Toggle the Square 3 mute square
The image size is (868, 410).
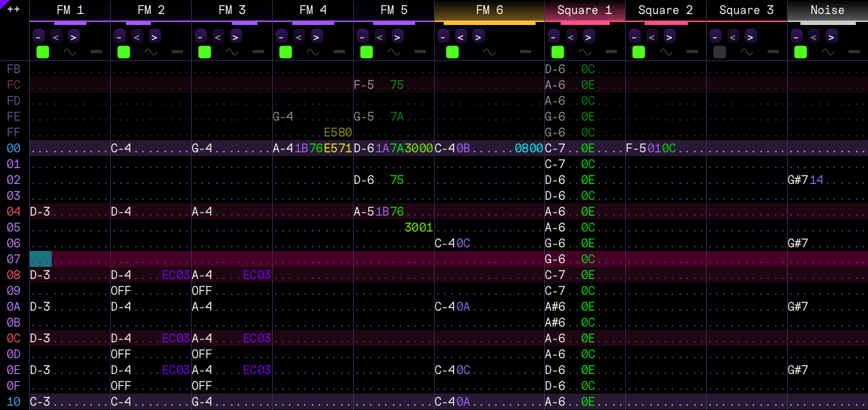[719, 52]
